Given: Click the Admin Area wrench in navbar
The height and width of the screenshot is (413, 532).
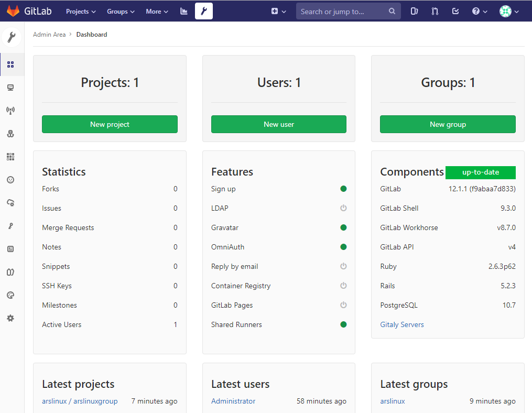Looking at the screenshot, I should tap(204, 11).
